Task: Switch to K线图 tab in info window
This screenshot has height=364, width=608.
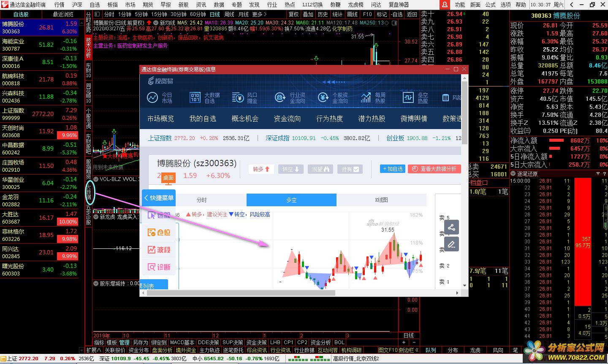Action: click(381, 200)
